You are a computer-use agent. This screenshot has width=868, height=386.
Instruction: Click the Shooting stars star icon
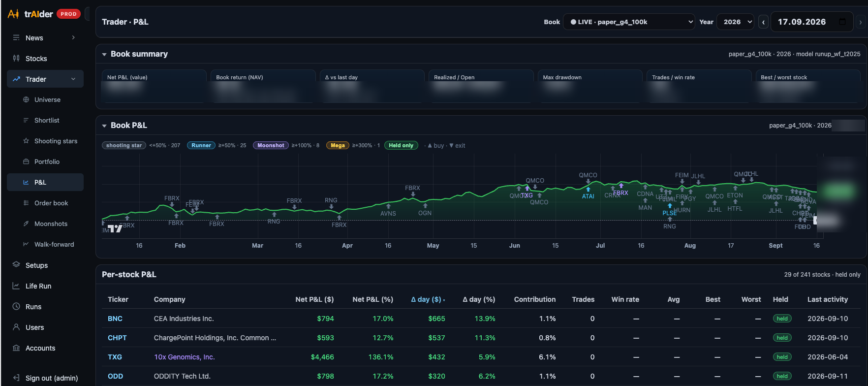click(26, 141)
